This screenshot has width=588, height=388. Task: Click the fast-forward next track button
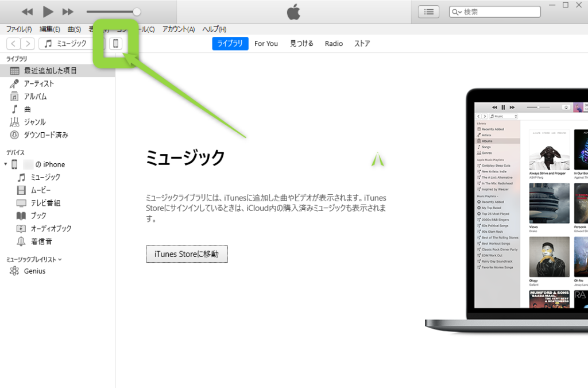pyautogui.click(x=68, y=12)
